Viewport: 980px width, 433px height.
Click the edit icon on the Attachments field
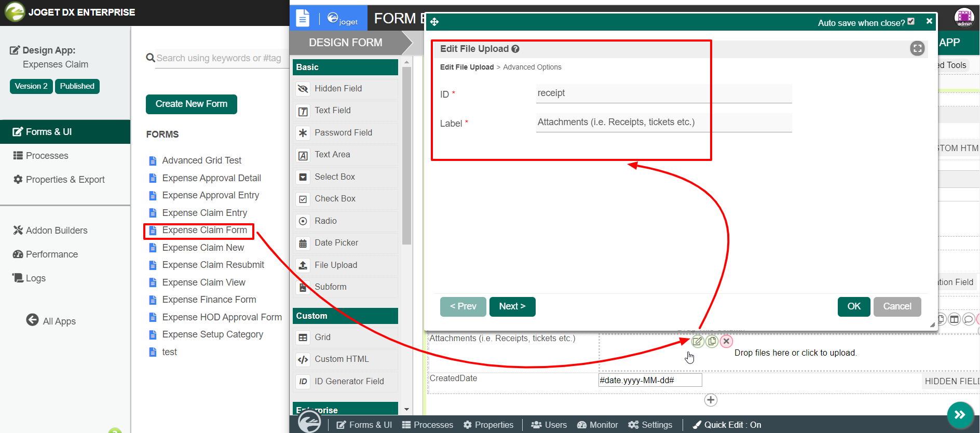698,341
